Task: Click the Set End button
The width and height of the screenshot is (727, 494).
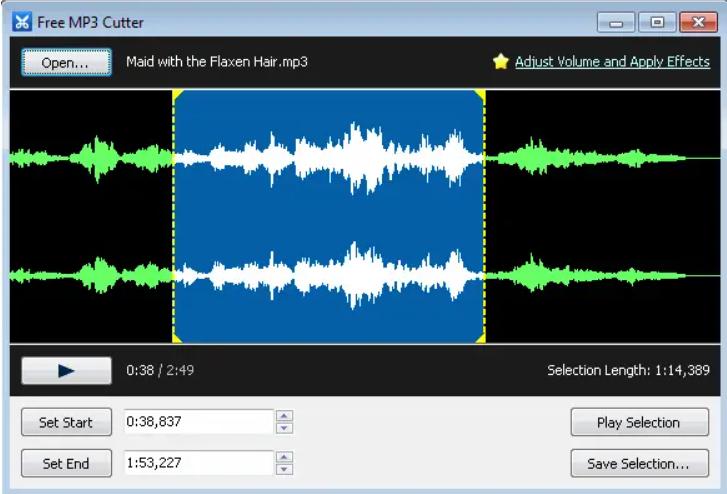Action: tap(66, 463)
